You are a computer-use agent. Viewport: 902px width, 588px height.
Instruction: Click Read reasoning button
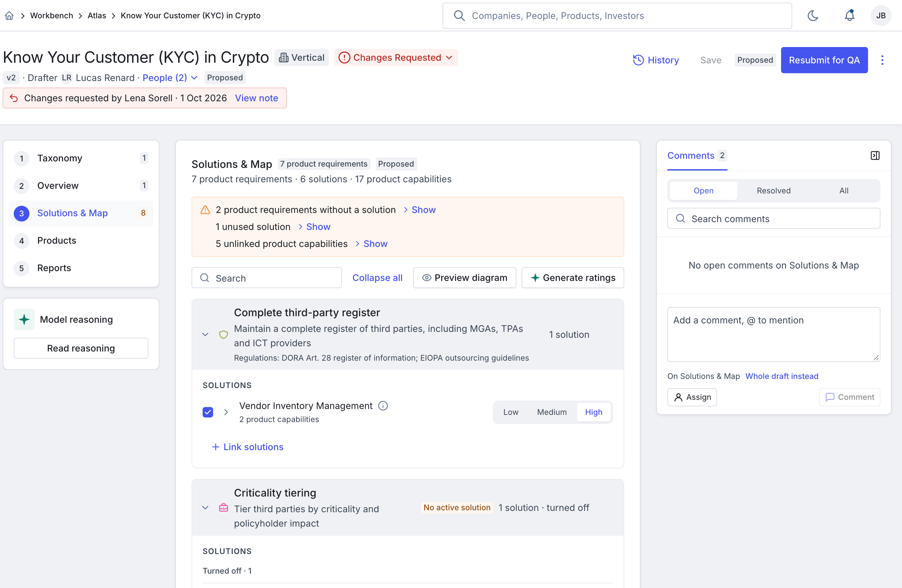(81, 348)
